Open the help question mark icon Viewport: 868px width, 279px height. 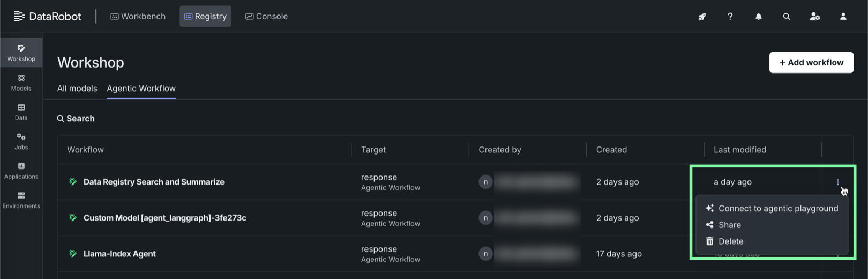point(730,17)
